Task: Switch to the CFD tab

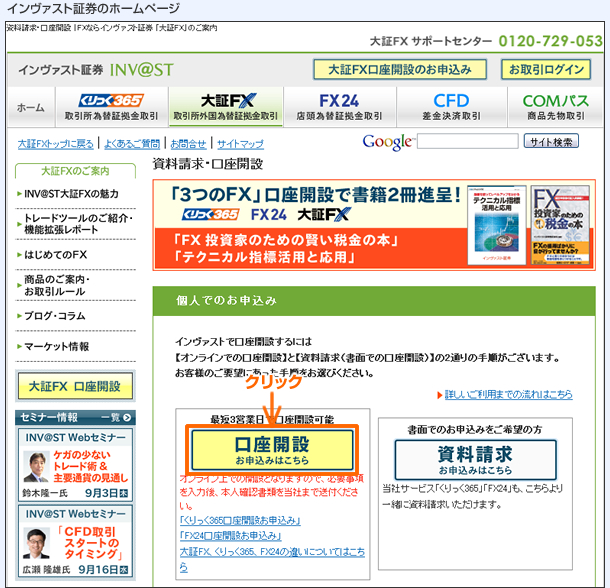Action: (452, 107)
